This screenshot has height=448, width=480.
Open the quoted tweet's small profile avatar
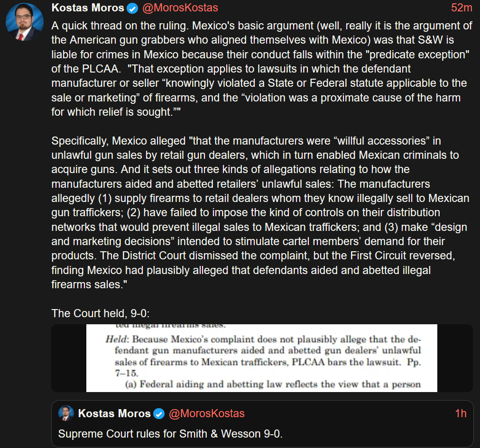point(66,413)
